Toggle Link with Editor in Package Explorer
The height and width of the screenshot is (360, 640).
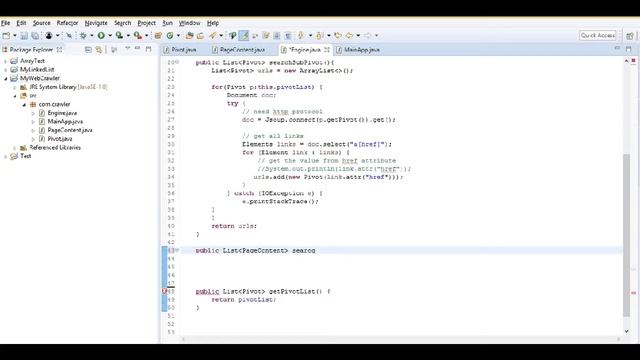pyautogui.click(x=99, y=49)
